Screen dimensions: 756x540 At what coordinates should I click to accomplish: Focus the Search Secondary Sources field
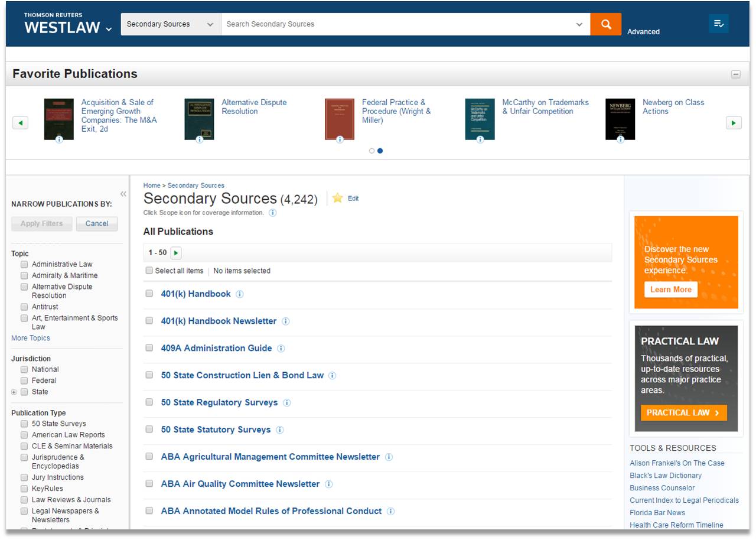coord(399,24)
